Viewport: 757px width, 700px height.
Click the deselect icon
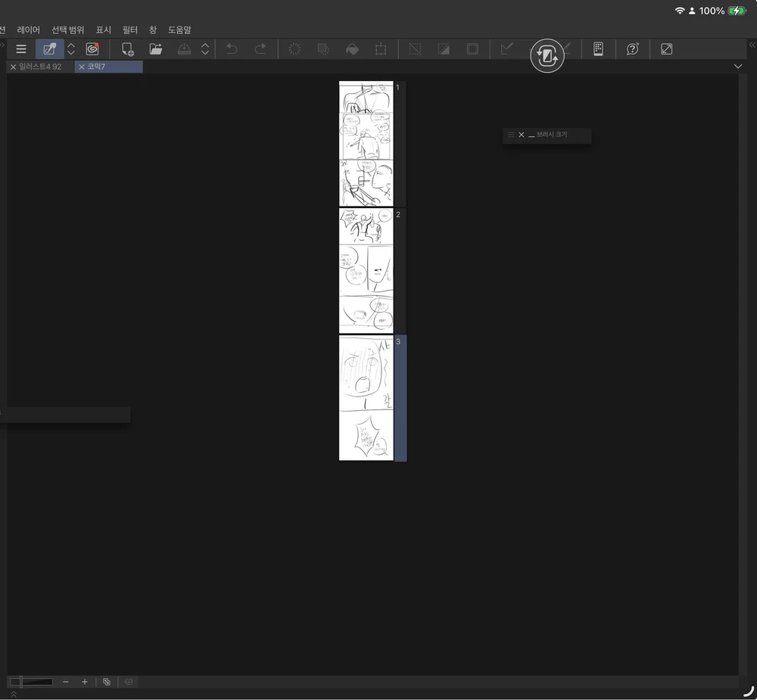(x=415, y=48)
